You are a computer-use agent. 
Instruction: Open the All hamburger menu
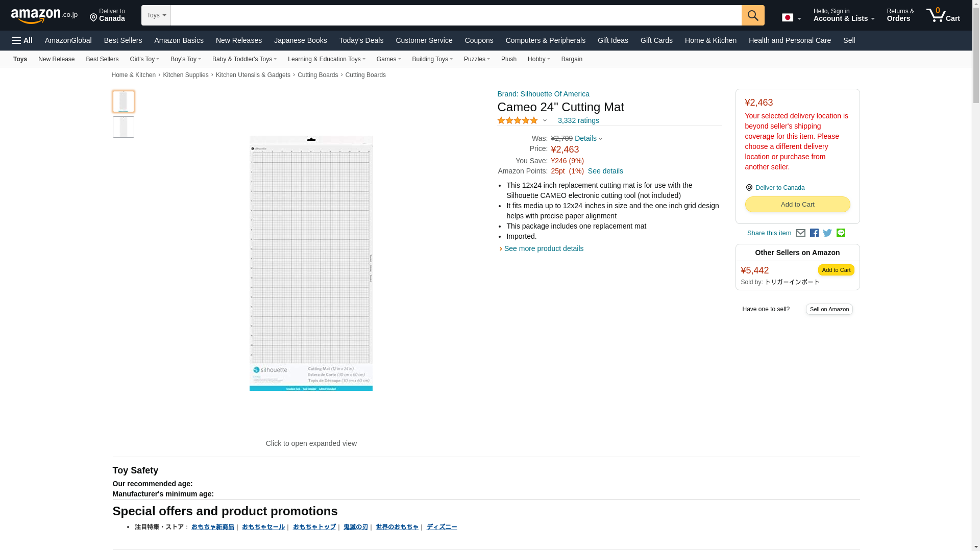[22, 40]
